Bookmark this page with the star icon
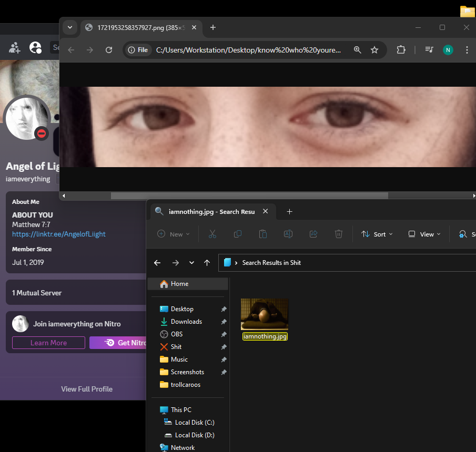Image resolution: width=476 pixels, height=452 pixels. pos(374,50)
